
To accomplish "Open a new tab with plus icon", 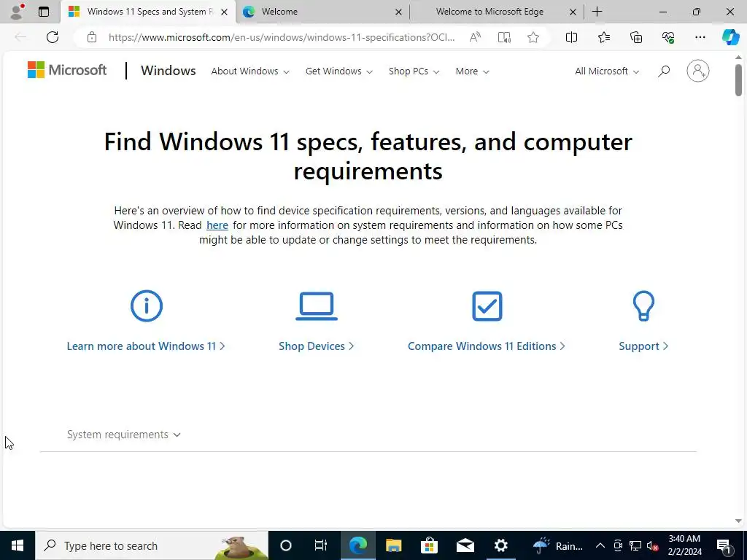I will coord(597,12).
